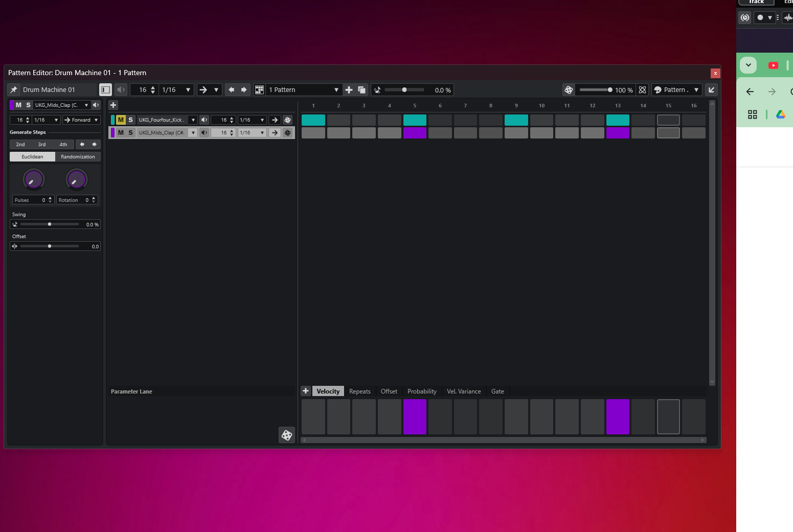Open the Pattern color menu dropdown
This screenshot has height=532, width=793.
pos(676,90)
